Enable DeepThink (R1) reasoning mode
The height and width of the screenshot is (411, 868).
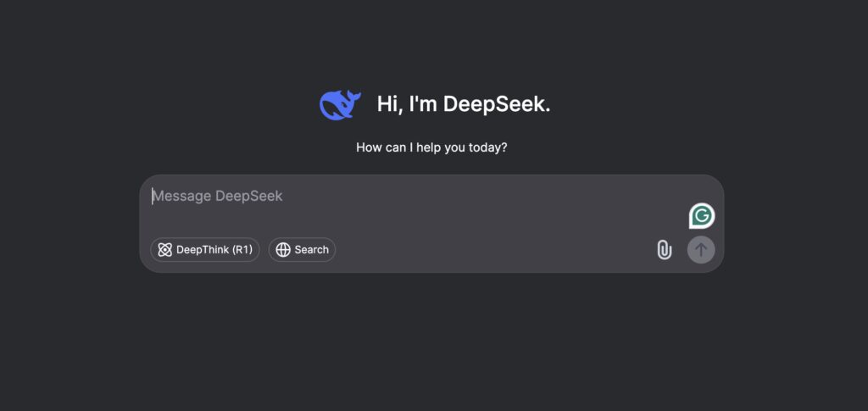[205, 250]
